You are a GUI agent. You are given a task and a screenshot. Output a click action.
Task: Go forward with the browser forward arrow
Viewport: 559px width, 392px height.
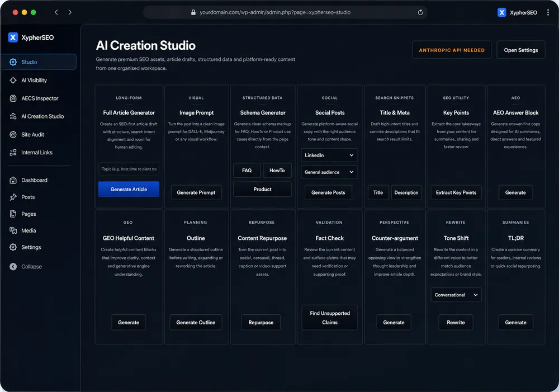(70, 12)
